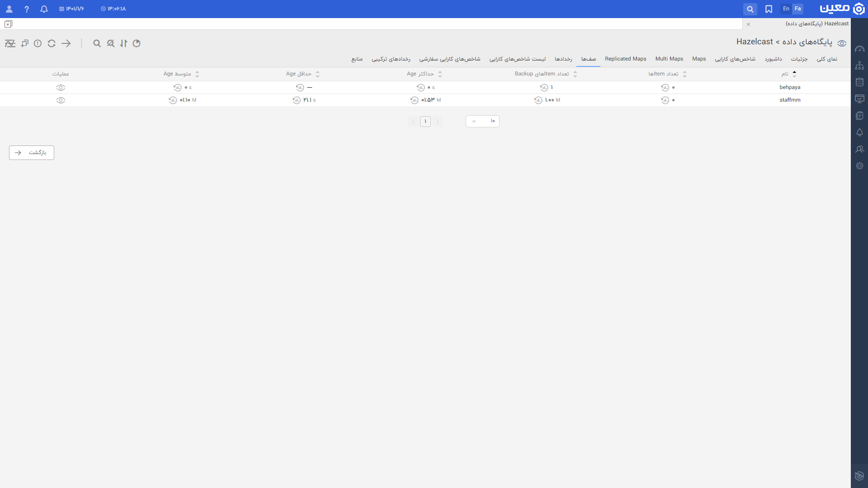868x488 pixels.
Task: Toggle the EN/Fa language switcher
Action: click(x=786, y=8)
